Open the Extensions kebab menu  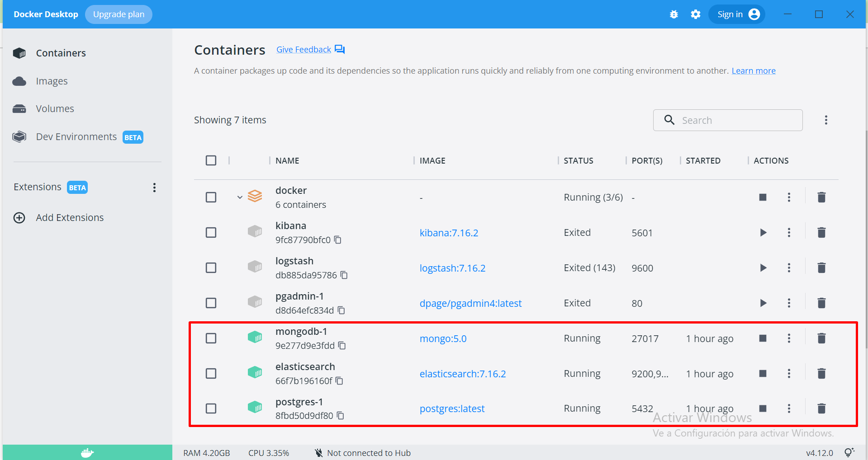(x=154, y=188)
